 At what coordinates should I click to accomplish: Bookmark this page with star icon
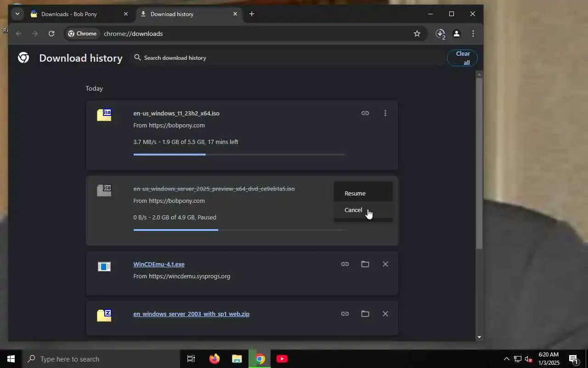(x=417, y=34)
